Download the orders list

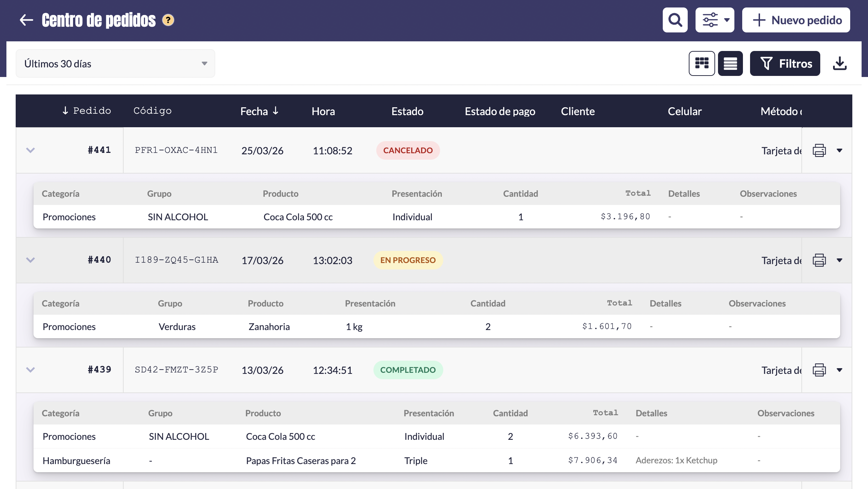[839, 63]
